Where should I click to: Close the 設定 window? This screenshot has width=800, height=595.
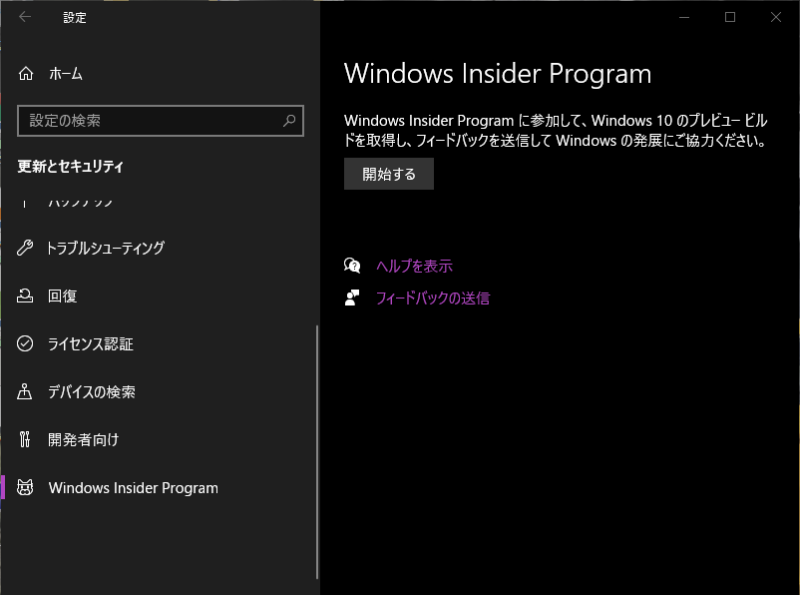click(776, 17)
